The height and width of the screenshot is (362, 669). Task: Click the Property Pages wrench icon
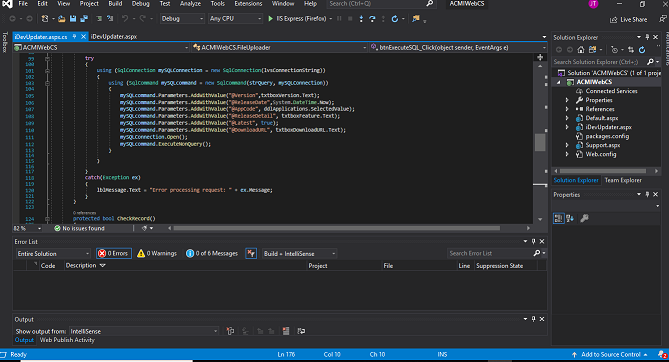tap(584, 219)
